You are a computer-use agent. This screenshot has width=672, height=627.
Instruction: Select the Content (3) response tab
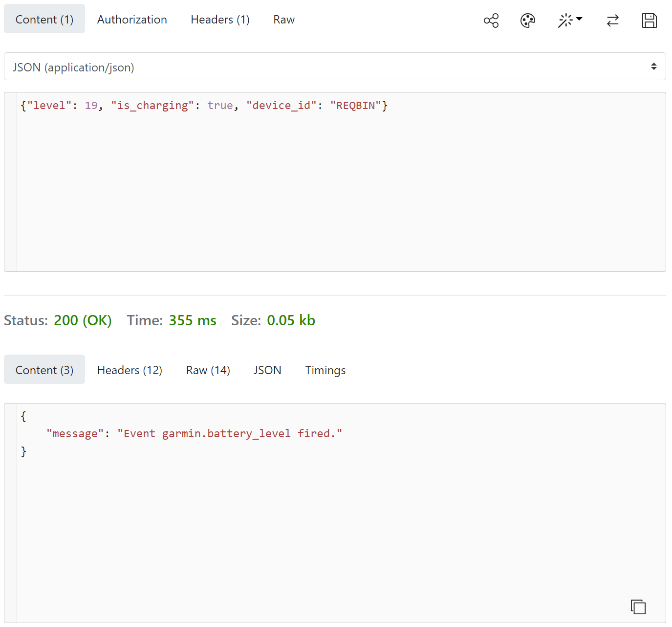coord(44,370)
